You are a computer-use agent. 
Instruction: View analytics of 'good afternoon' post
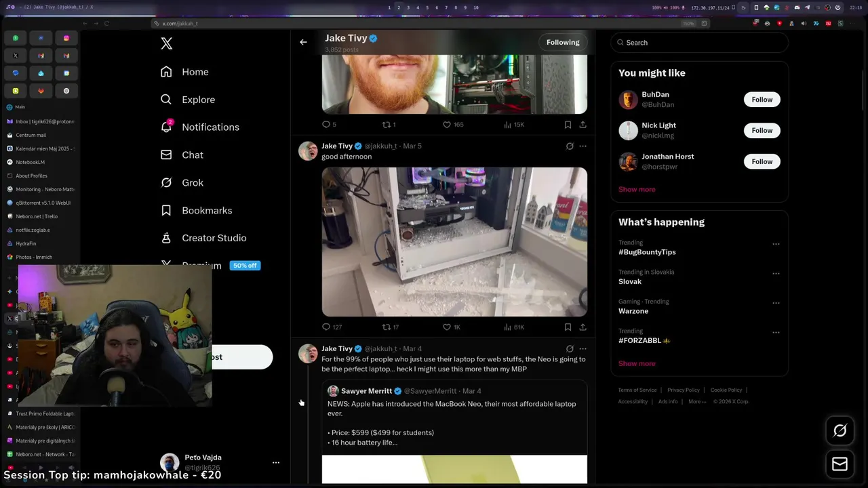coord(514,327)
